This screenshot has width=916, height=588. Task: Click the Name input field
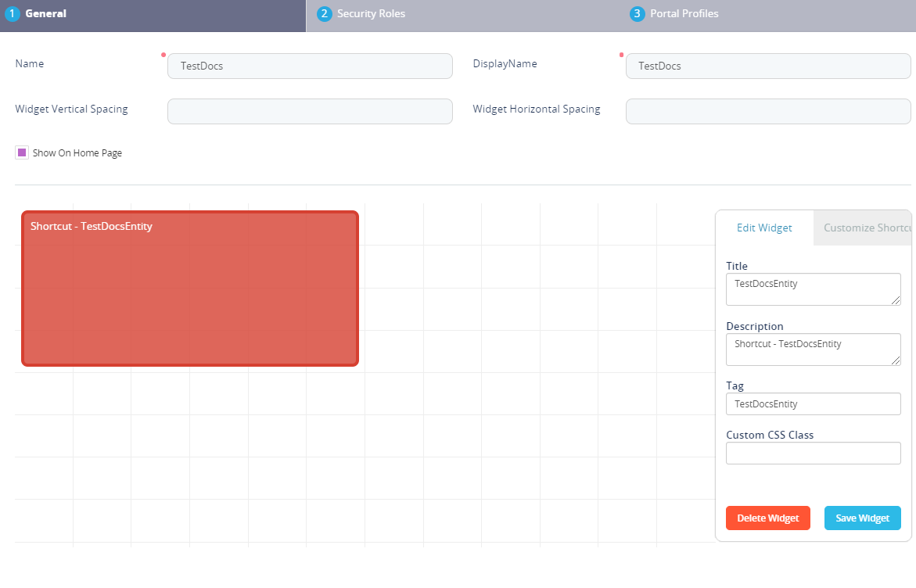(x=310, y=66)
